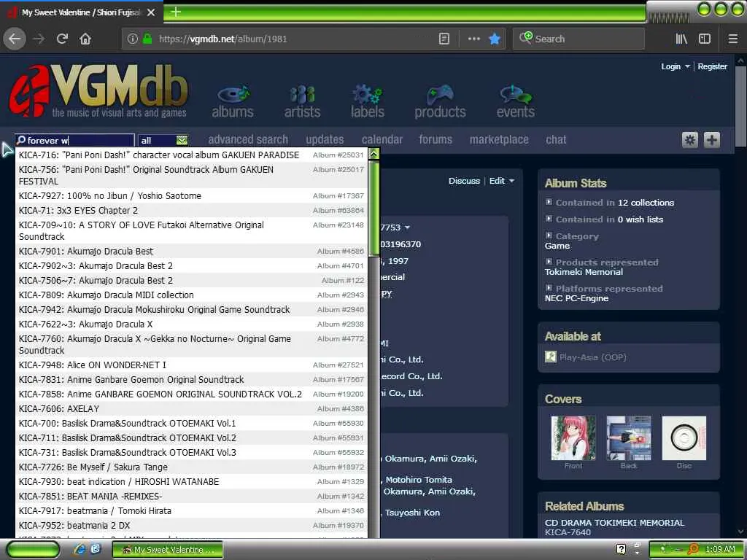Screen dimensions: 747x560
Task: Open the page actions three-dots menu
Action: pyautogui.click(x=474, y=39)
